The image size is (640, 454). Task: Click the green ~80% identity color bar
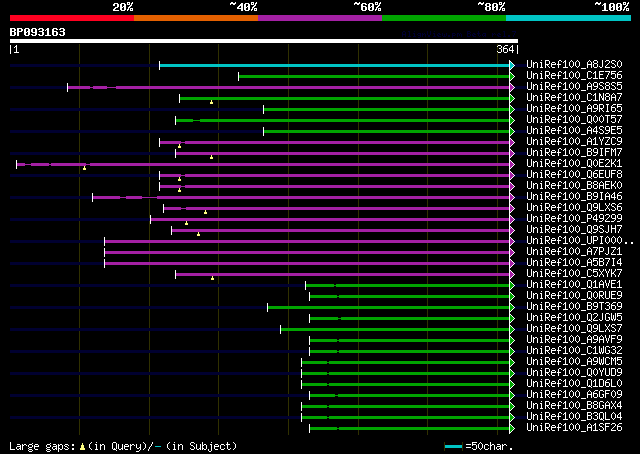pyautogui.click(x=444, y=18)
